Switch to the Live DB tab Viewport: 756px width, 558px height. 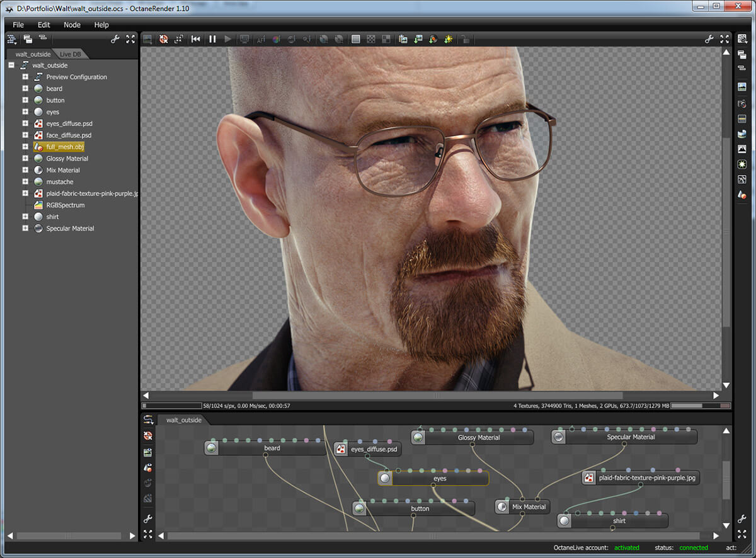pos(71,54)
